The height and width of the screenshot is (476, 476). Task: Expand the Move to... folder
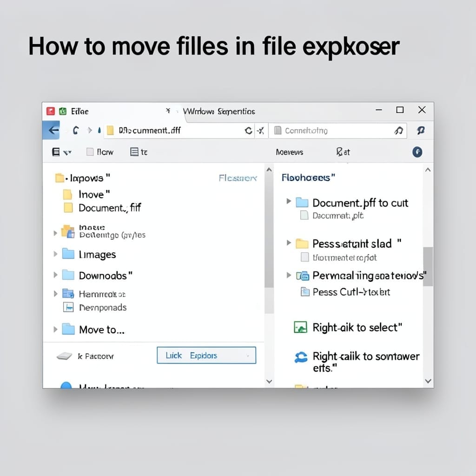pos(55,330)
